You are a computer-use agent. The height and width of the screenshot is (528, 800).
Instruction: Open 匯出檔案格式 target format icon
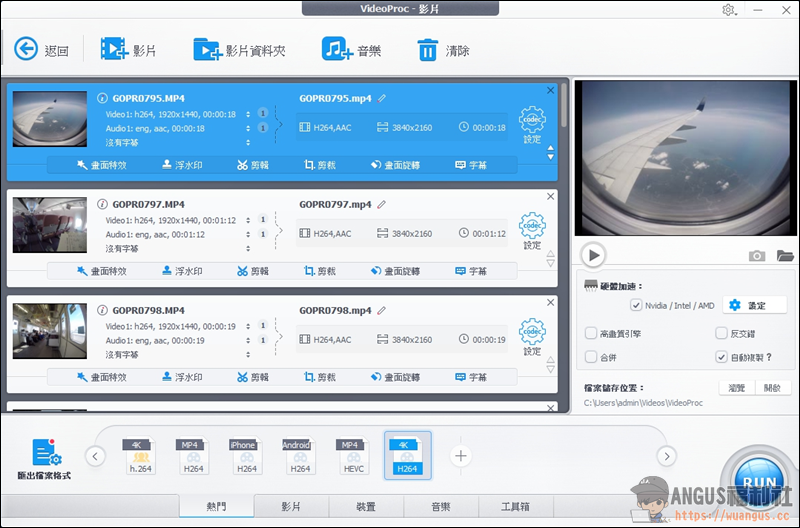click(x=47, y=452)
